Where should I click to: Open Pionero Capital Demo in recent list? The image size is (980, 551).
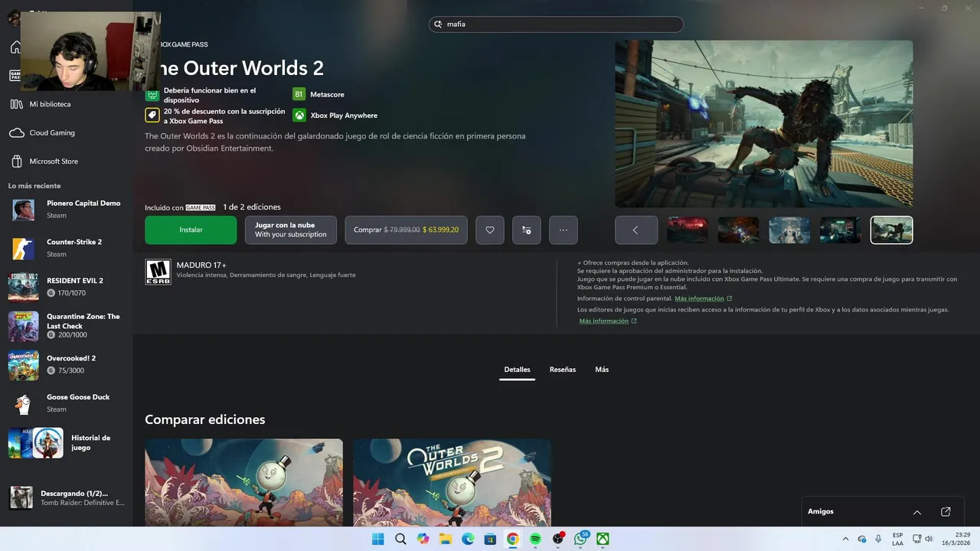[x=66, y=210]
